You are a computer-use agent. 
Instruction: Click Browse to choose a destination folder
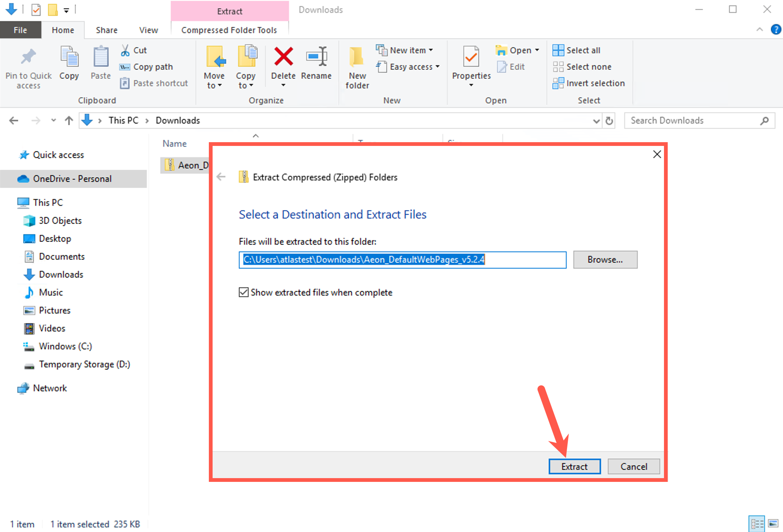pyautogui.click(x=605, y=259)
